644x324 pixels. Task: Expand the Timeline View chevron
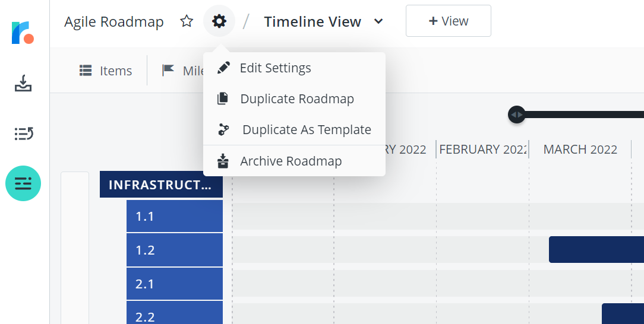(x=378, y=21)
